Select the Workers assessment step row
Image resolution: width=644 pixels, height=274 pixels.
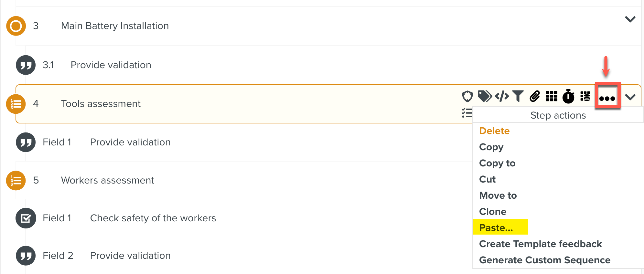107,180
